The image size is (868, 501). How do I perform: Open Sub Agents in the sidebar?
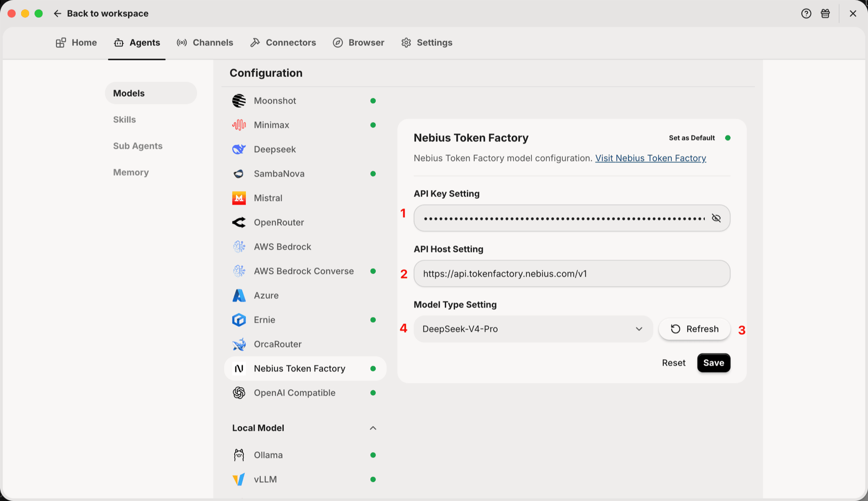(x=138, y=146)
